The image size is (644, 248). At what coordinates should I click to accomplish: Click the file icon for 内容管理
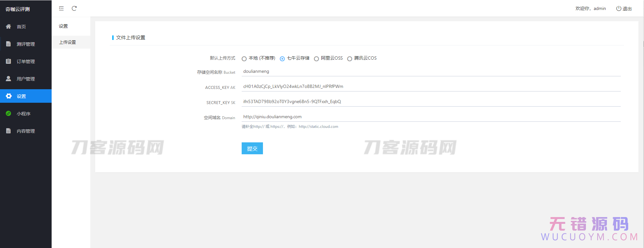pos(8,131)
